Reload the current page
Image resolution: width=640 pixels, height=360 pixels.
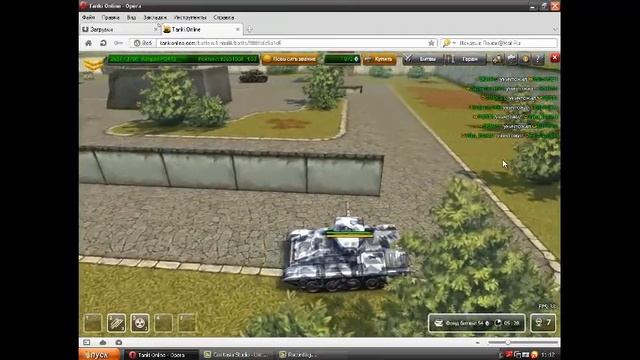(x=103, y=43)
